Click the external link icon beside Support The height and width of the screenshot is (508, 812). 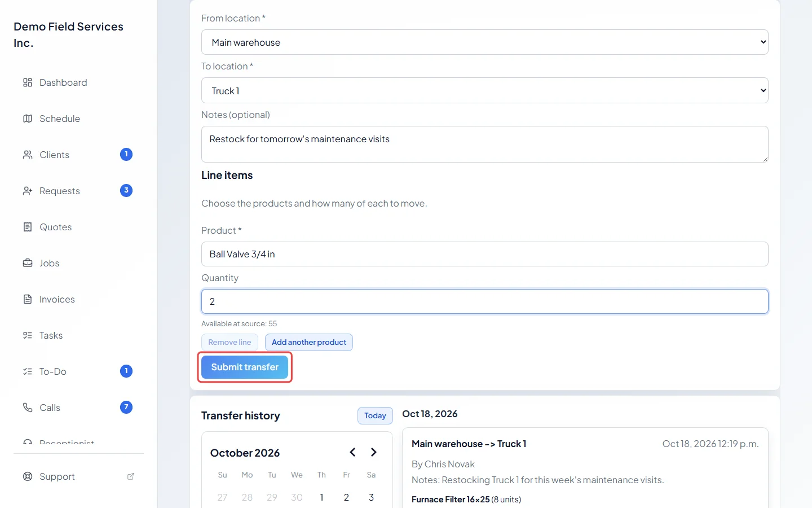click(131, 476)
